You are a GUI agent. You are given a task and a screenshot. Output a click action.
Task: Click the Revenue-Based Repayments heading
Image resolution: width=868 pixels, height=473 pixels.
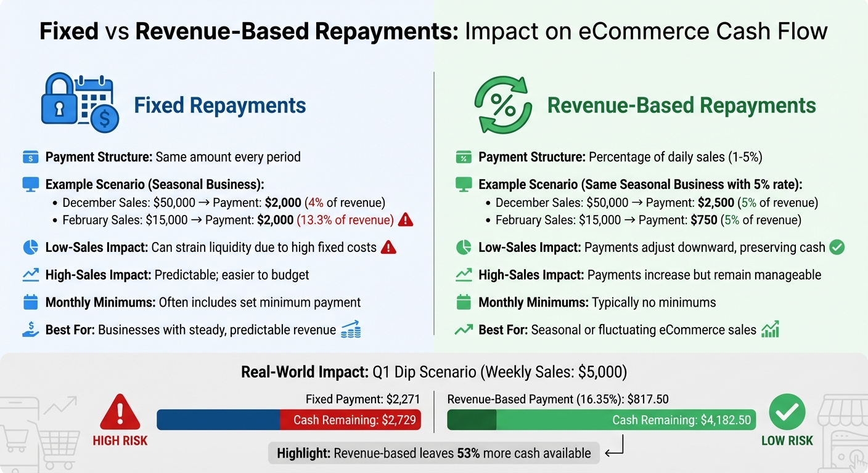coord(682,105)
